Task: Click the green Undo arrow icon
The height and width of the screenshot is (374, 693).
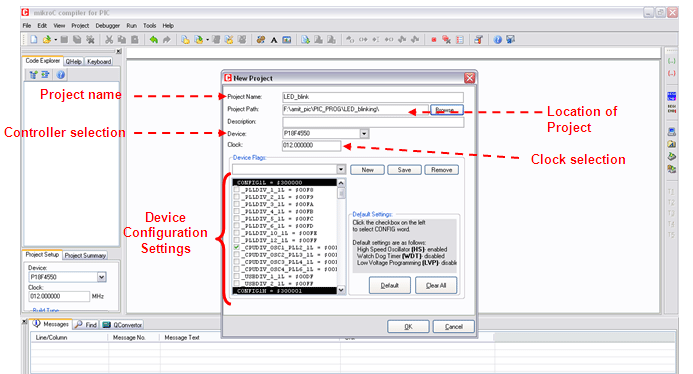Action: [153, 39]
